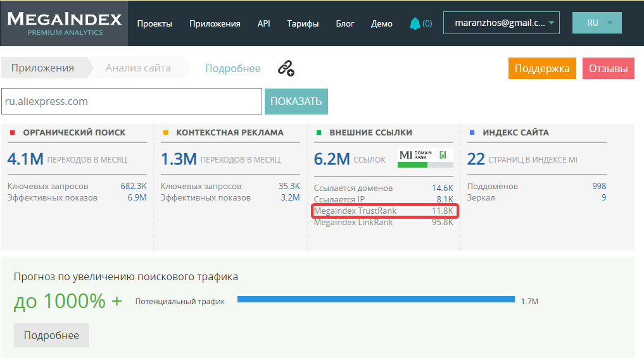Screen dimensions: 644x358
Task: Click the 14.6K referring domains value
Action: (443, 188)
